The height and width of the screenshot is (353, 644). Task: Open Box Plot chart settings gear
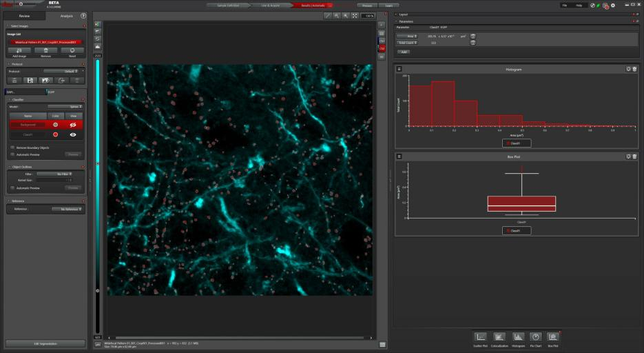click(628, 157)
